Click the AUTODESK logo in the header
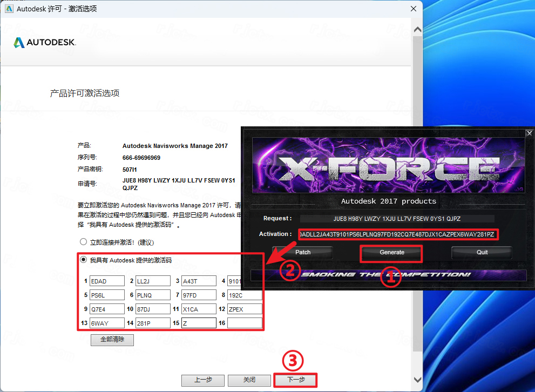The image size is (535, 392). pyautogui.click(x=45, y=42)
